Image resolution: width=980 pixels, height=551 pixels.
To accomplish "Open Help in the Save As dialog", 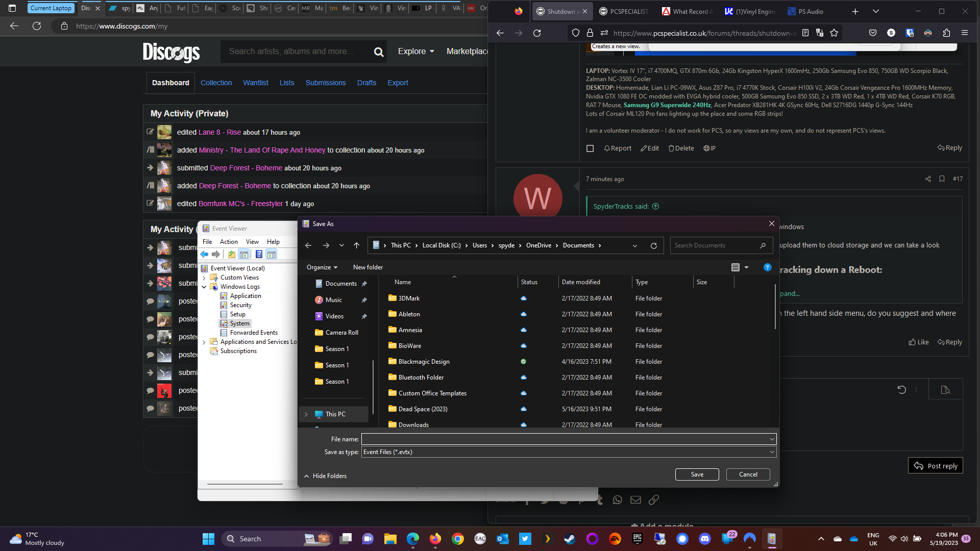I will 767,267.
